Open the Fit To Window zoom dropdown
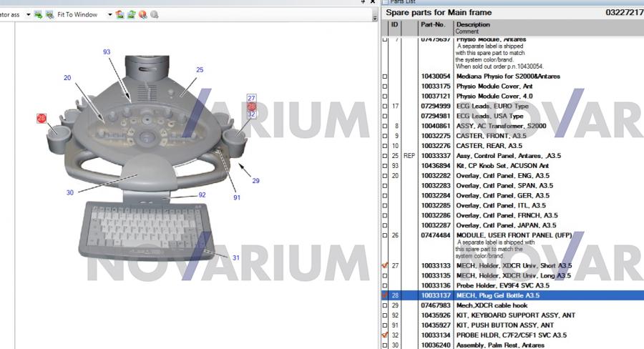644x349 pixels. pos(109,14)
